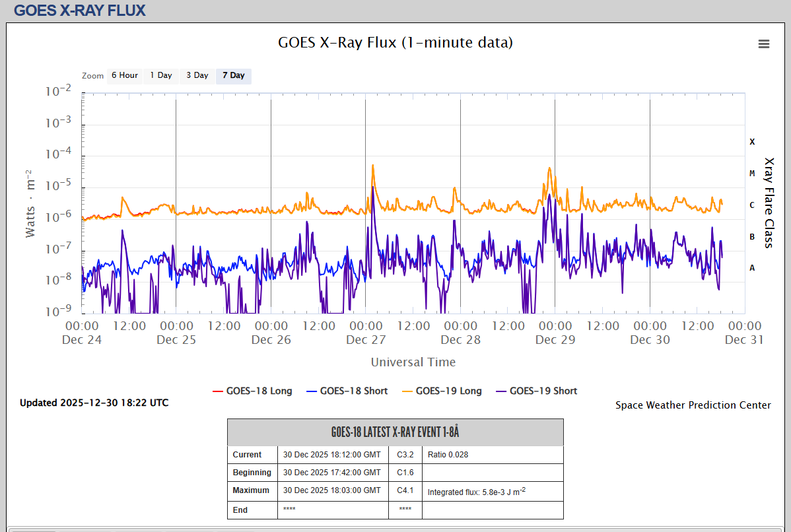Select the 6 Hour zoom range
The width and height of the screenshot is (791, 532).
pos(124,75)
